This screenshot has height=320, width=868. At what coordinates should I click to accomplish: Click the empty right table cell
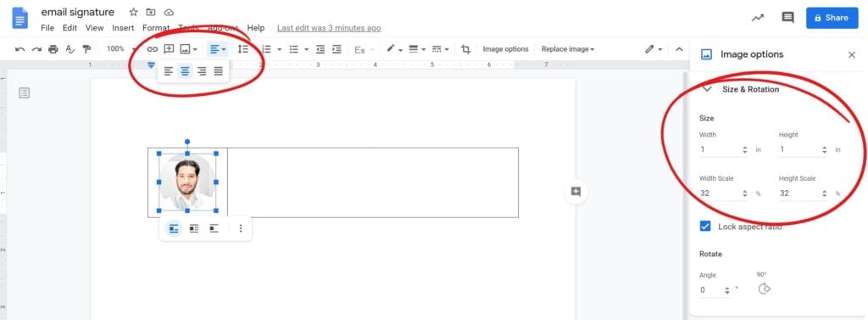click(373, 182)
